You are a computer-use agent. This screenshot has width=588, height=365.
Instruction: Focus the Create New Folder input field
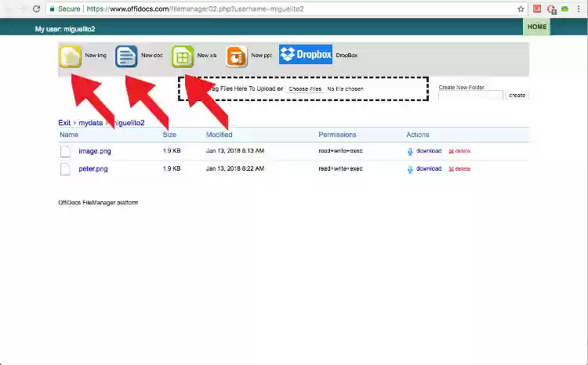pos(470,96)
